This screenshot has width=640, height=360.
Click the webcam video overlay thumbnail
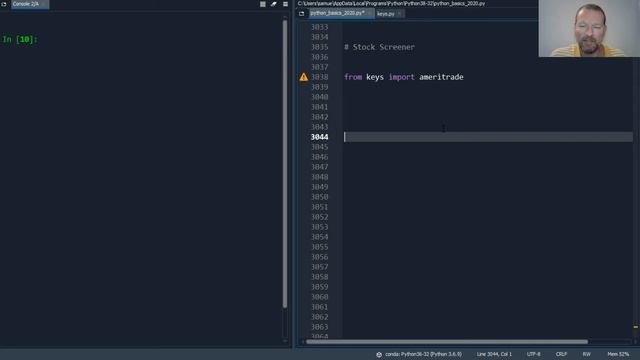click(589, 28)
